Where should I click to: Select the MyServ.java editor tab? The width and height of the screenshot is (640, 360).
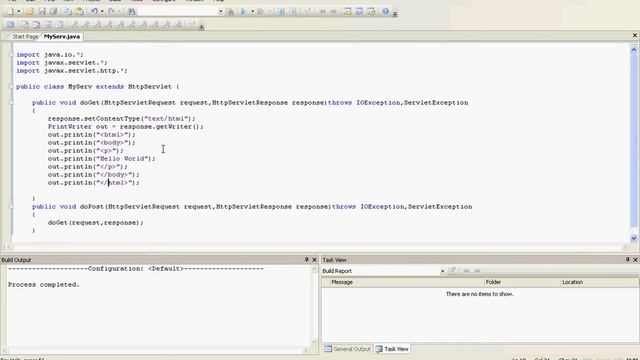[62, 37]
